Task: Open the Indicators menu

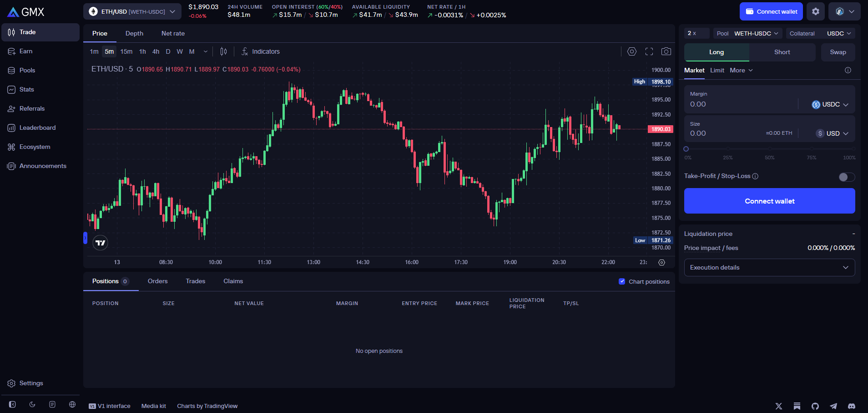Action: coord(261,51)
